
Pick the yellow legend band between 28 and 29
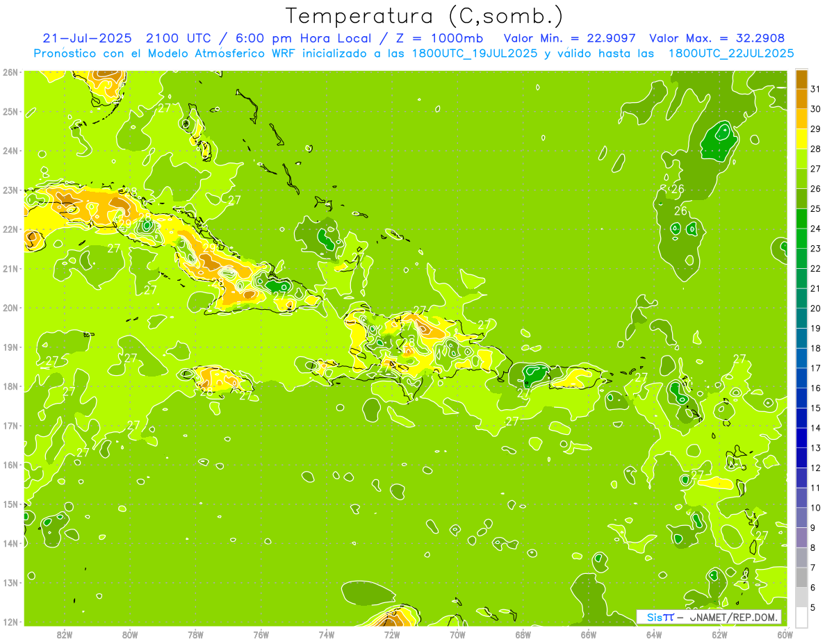[x=801, y=139]
